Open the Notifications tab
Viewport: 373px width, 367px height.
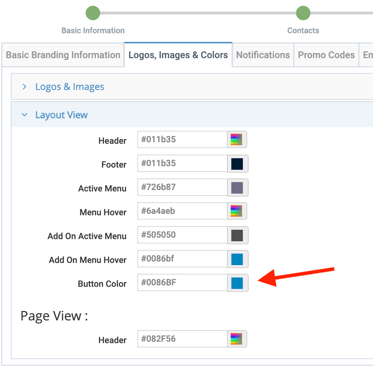(x=263, y=55)
